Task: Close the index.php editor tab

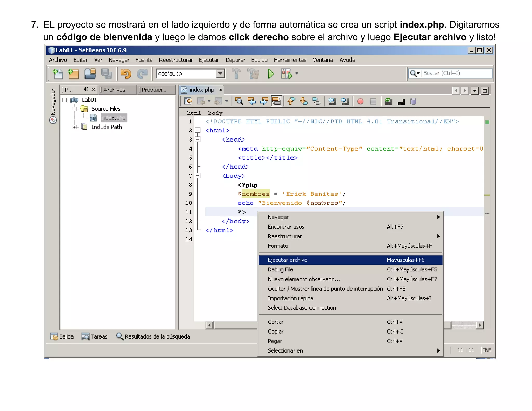Action: pyautogui.click(x=220, y=90)
